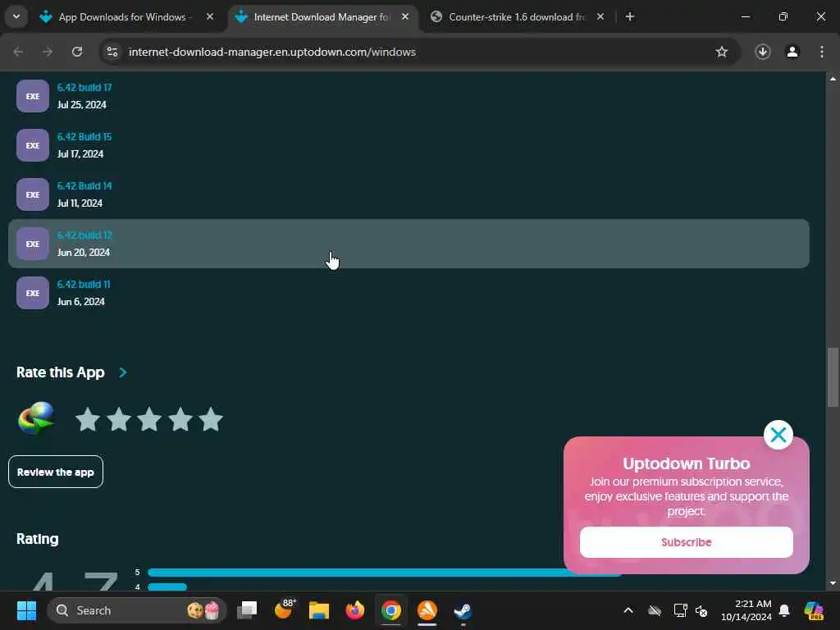Screen dimensions: 840x630
Task: Click the page vertical scrollbar thumb
Action: pos(833,377)
